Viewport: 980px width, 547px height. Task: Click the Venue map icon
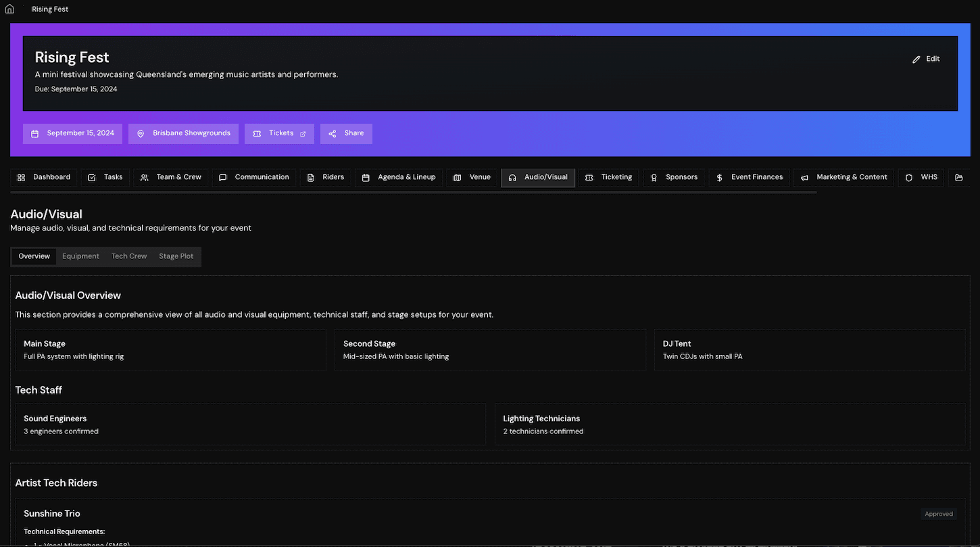coord(458,178)
